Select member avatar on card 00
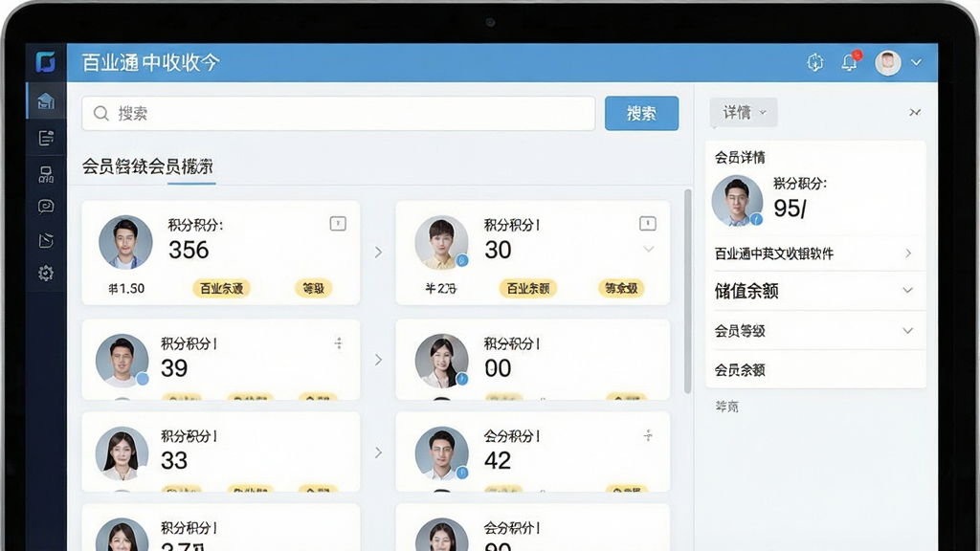 click(x=442, y=361)
